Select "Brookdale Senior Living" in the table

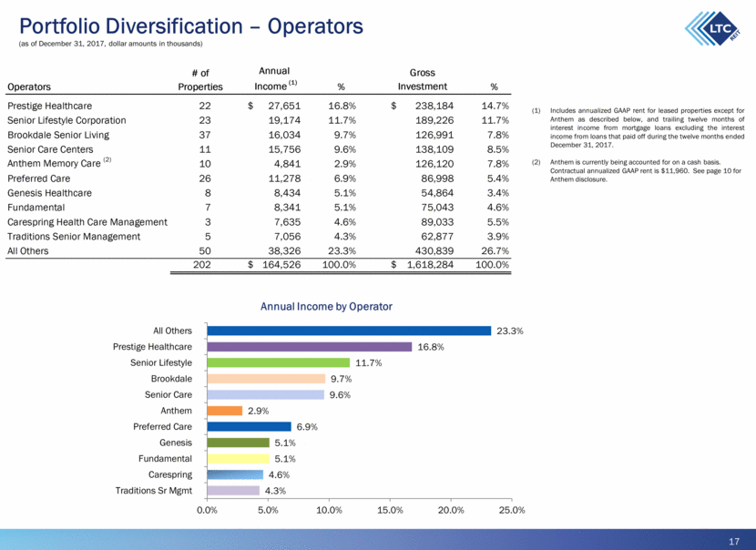click(58, 135)
